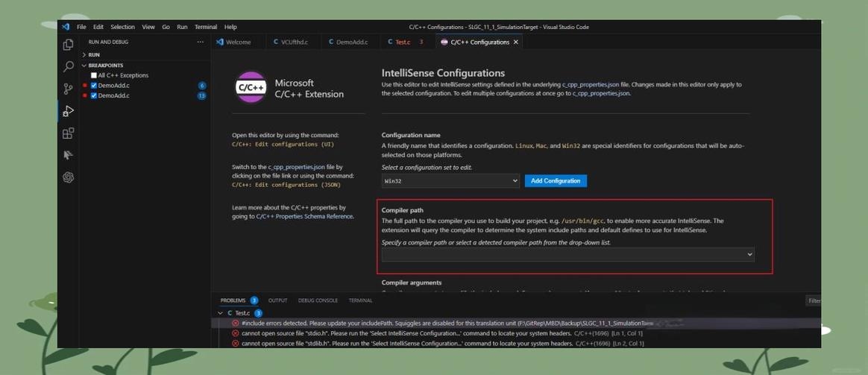Open the Run and Debug view icon
The width and height of the screenshot is (868, 375).
[x=68, y=111]
